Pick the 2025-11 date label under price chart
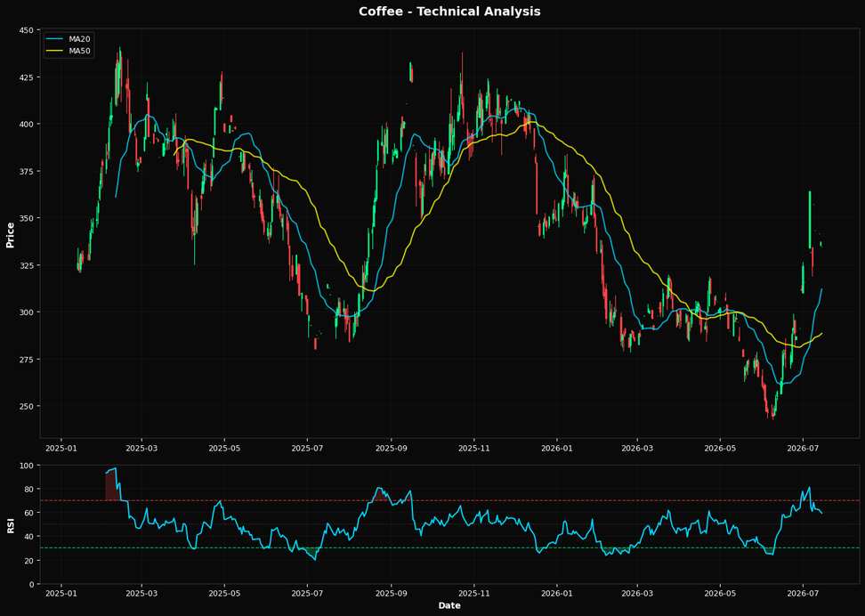This screenshot has height=616, width=865. tap(473, 449)
